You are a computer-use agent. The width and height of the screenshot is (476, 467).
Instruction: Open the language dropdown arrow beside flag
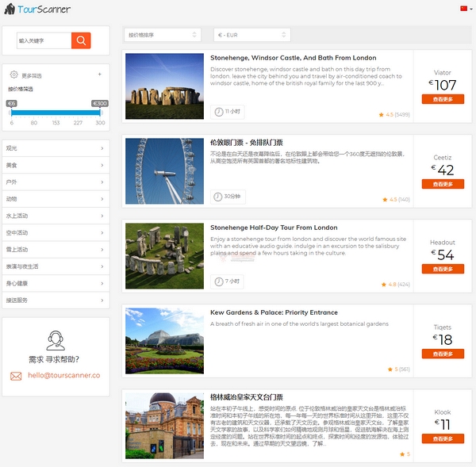click(471, 9)
